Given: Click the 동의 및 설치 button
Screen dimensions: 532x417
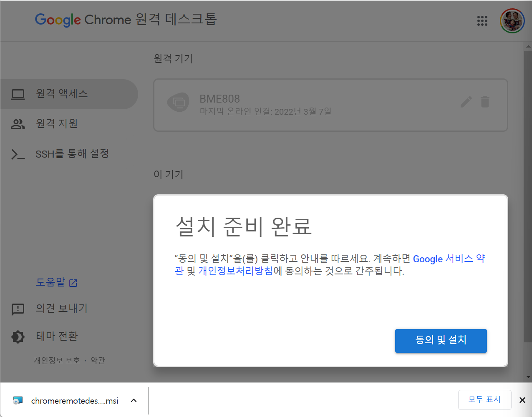Looking at the screenshot, I should [x=441, y=341].
